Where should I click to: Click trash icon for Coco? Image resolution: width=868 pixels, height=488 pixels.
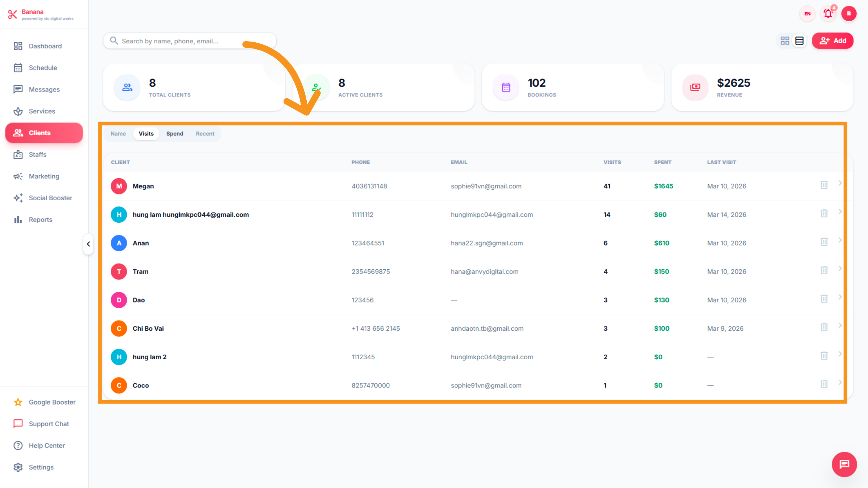[x=824, y=384]
